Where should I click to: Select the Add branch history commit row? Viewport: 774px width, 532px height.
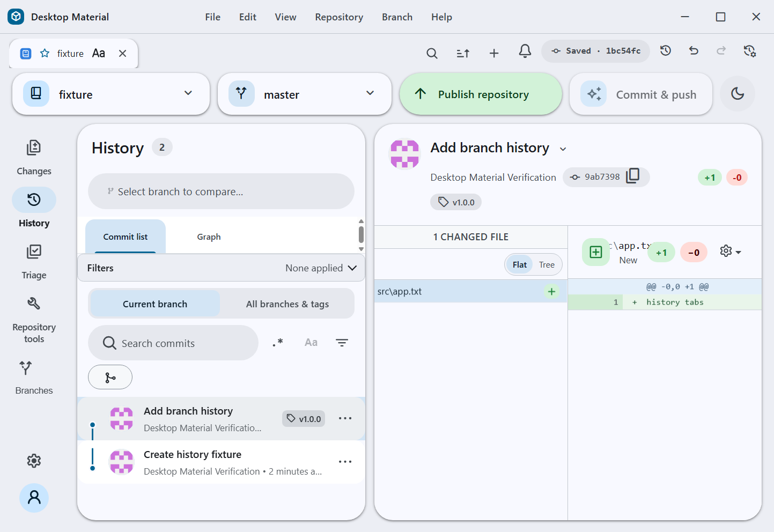221,419
